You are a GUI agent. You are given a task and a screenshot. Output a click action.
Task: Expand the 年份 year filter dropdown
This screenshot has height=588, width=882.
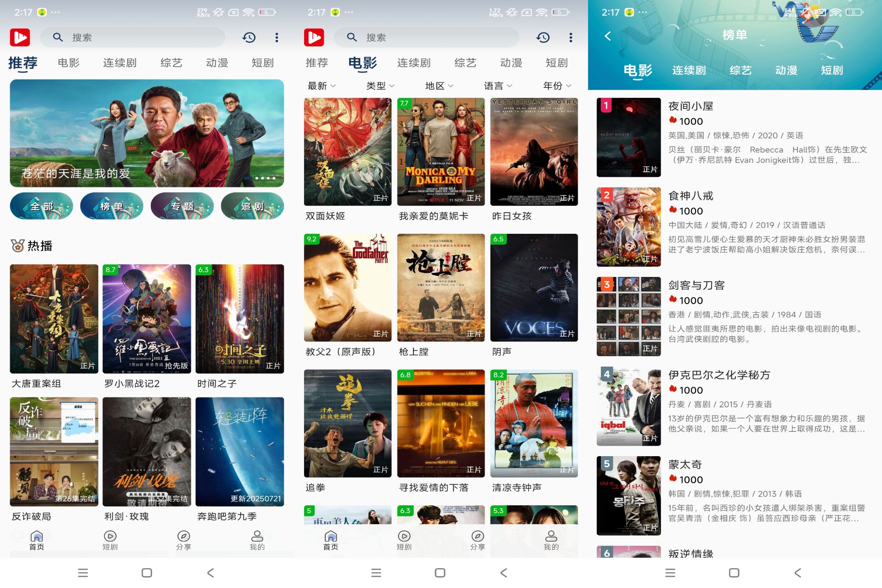click(557, 86)
